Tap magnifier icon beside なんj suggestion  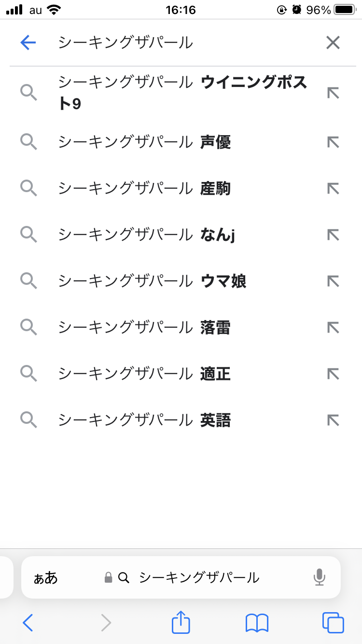29,235
